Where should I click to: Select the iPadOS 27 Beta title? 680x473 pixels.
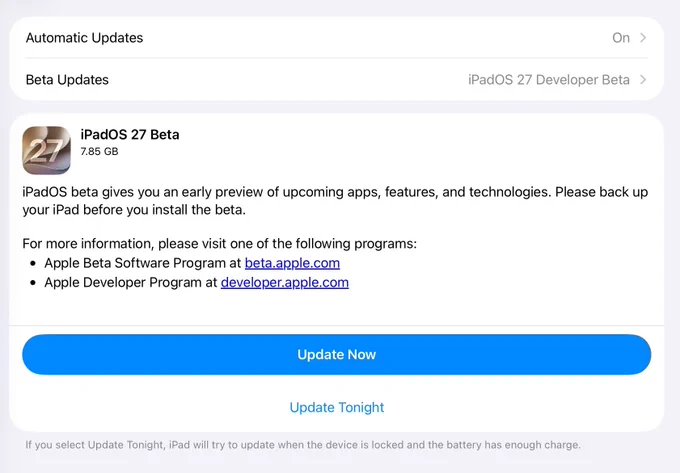pyautogui.click(x=130, y=134)
